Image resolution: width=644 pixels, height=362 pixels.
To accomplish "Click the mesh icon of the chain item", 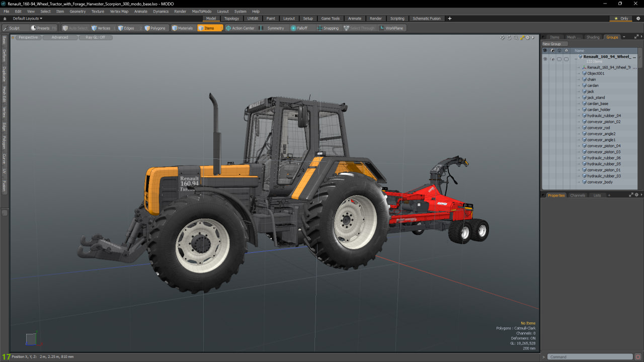I will (585, 79).
